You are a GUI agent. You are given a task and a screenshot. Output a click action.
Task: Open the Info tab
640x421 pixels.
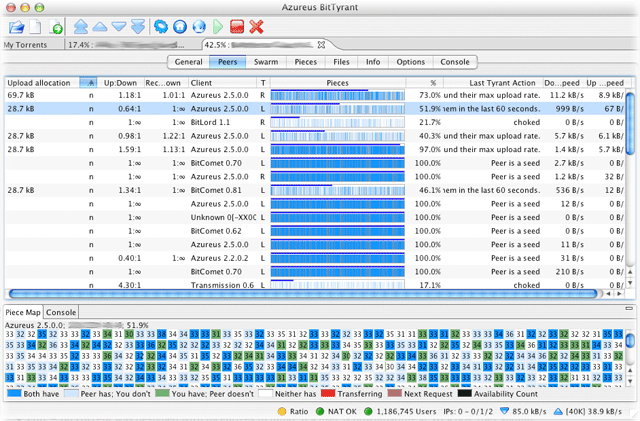coord(373,62)
